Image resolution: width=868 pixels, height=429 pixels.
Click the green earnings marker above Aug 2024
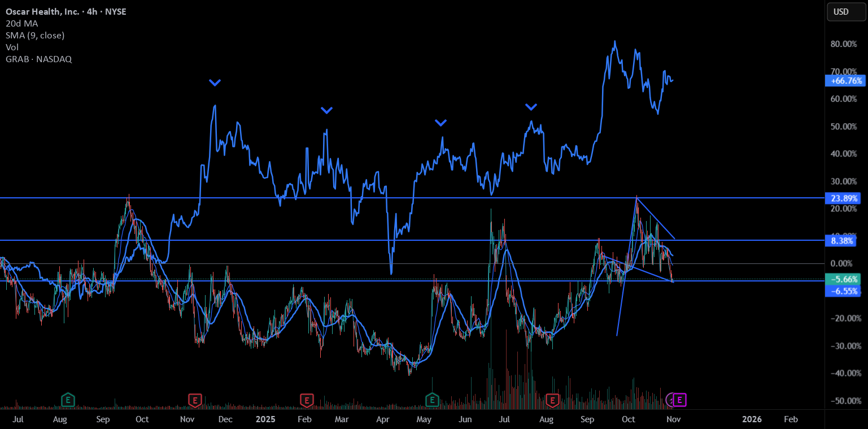click(68, 400)
